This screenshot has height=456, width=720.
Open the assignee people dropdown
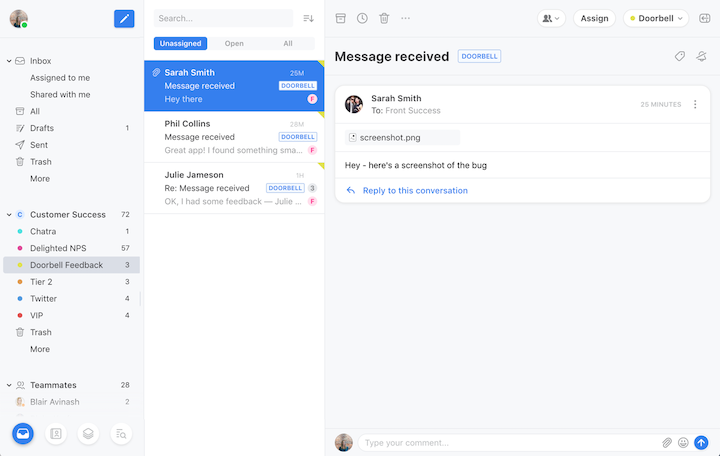click(x=551, y=18)
